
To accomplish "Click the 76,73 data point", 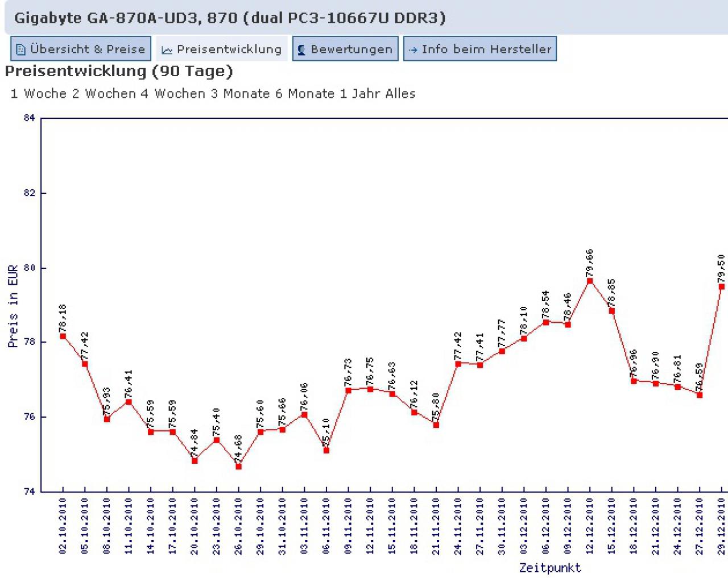I will coord(348,390).
